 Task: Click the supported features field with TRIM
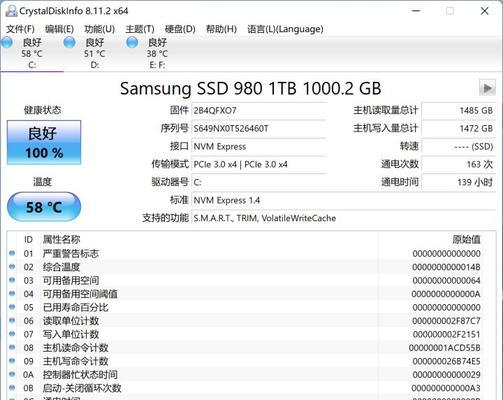coord(344,218)
